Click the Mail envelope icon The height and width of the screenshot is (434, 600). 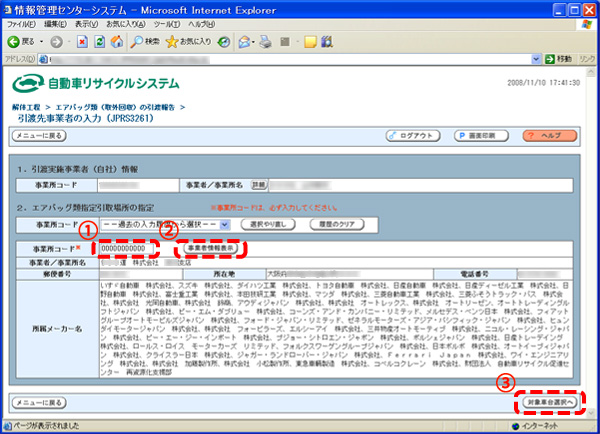pos(244,42)
